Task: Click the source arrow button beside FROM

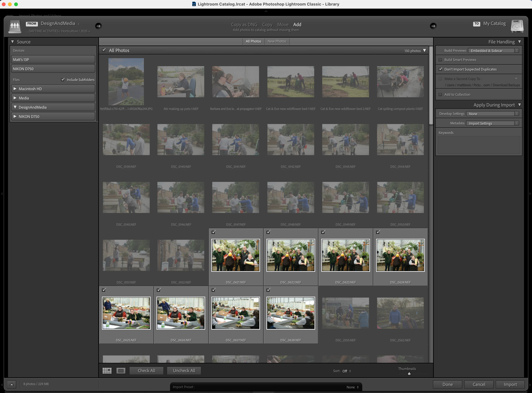Action: click(98, 26)
